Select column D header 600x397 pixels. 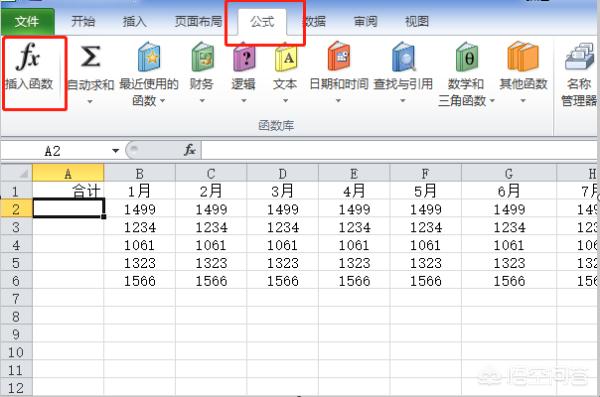click(x=282, y=173)
